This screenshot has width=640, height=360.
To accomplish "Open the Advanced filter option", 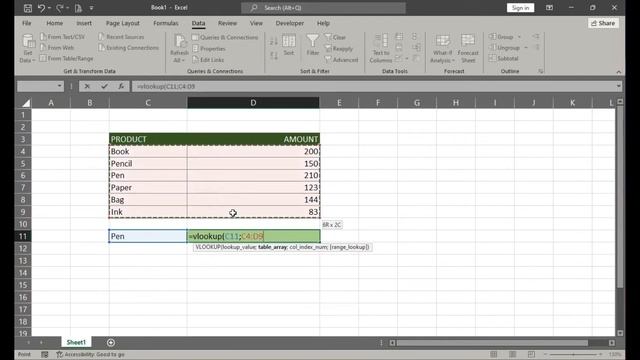I will (342, 60).
